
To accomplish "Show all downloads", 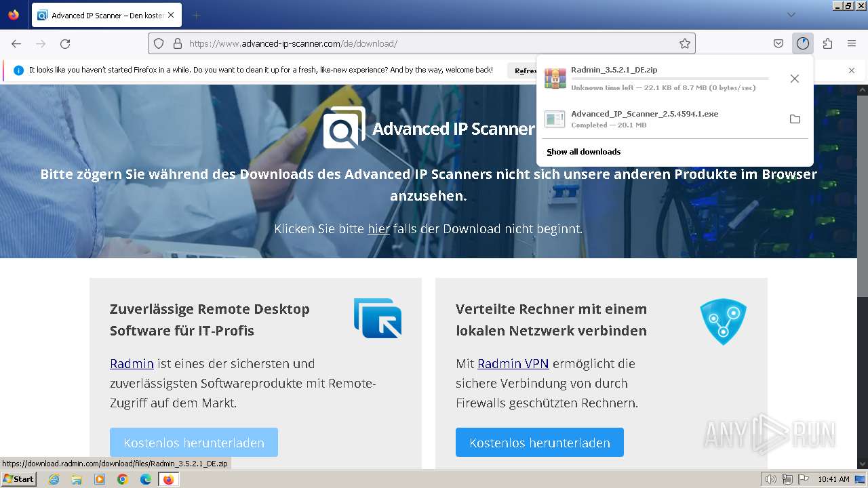I will [583, 152].
